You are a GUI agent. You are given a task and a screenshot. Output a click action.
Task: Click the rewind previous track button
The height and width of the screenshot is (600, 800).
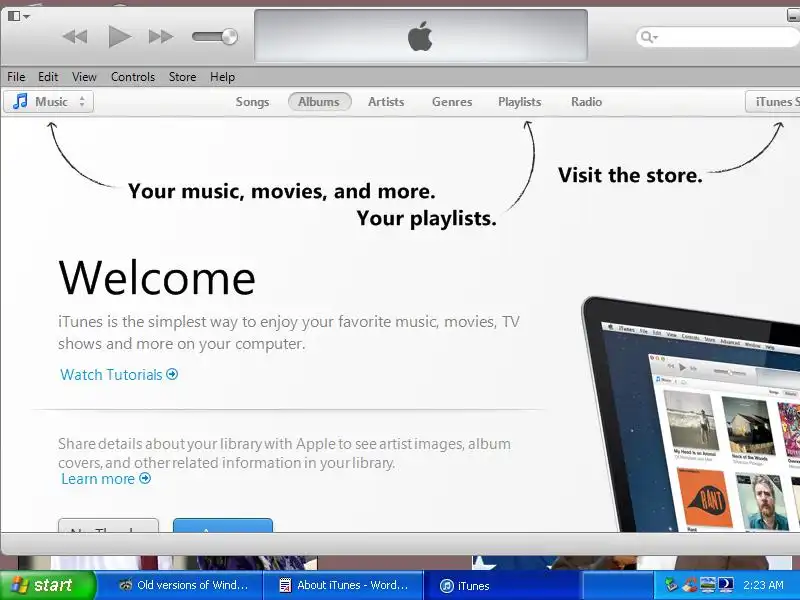pos(75,37)
